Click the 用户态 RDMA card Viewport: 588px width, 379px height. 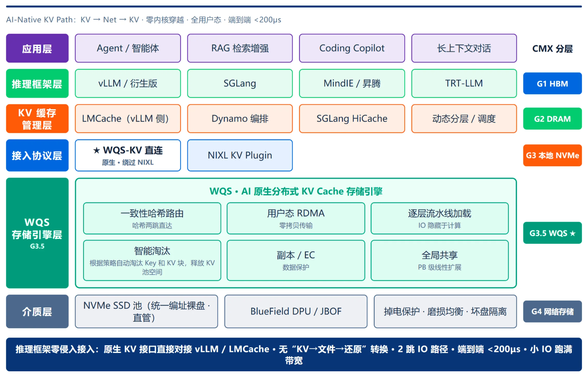(296, 218)
